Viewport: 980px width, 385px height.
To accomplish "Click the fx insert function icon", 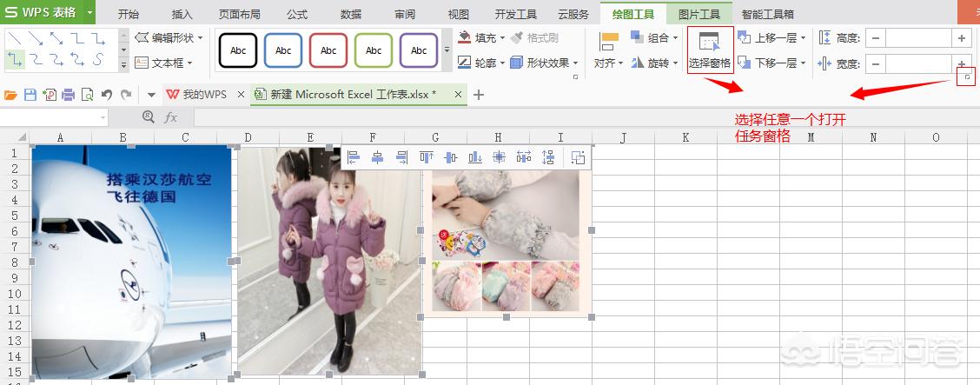I will click(x=170, y=117).
